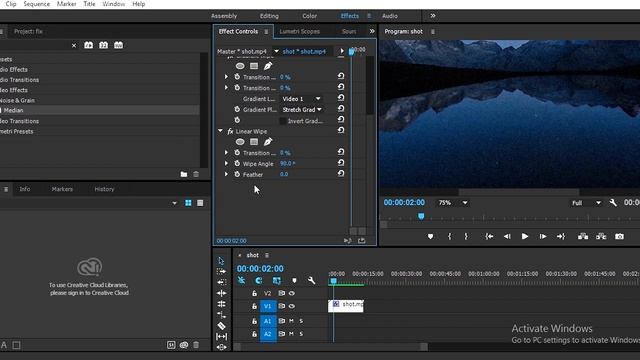Create ellipse mask under Linear Wipe
Image resolution: width=640 pixels, height=360 pixels.
(x=240, y=142)
